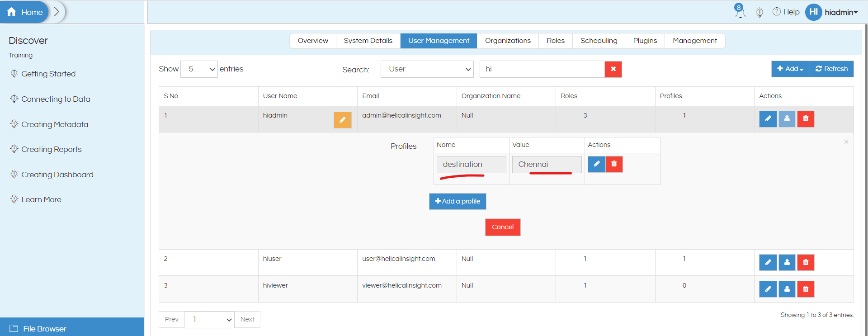This screenshot has width=868, height=336.
Task: Open the page number dropdown
Action: tap(209, 319)
